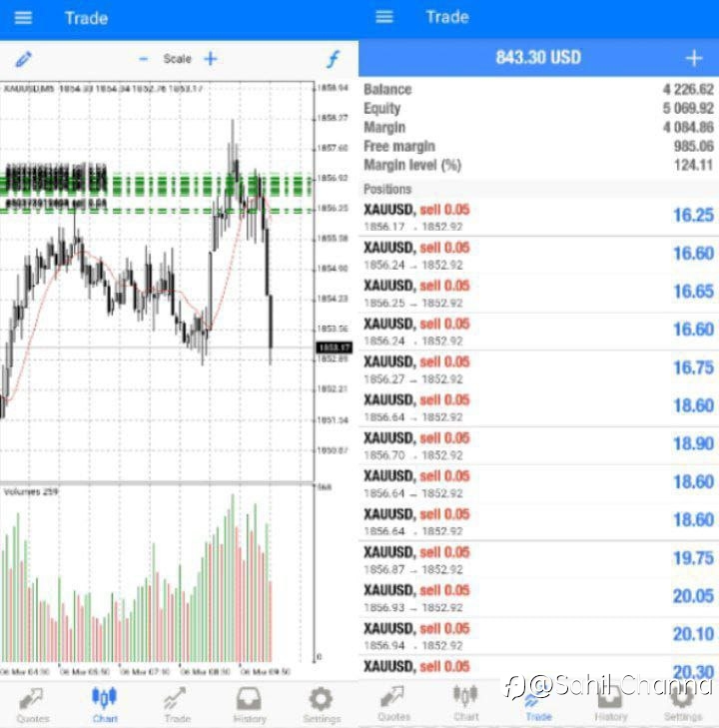Viewport: 719px width, 728px height.
Task: Tap the Margin row showing 4 084.86
Action: (x=539, y=127)
